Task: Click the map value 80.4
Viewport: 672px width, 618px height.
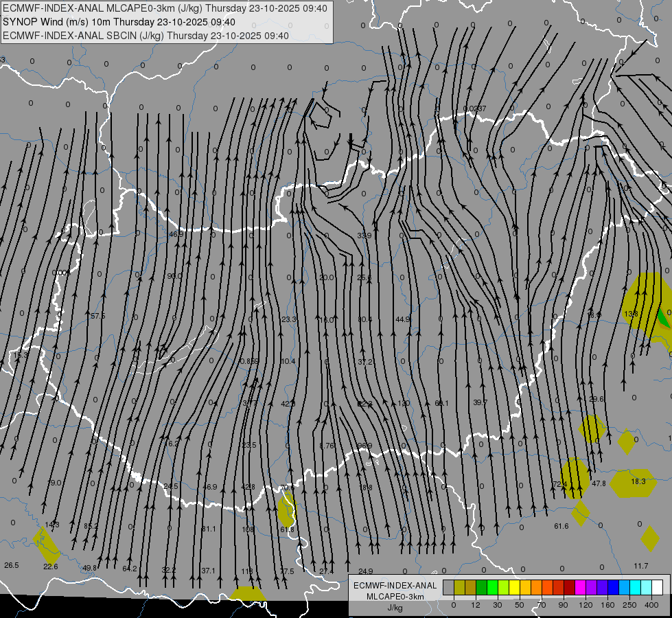Action: pos(364,319)
